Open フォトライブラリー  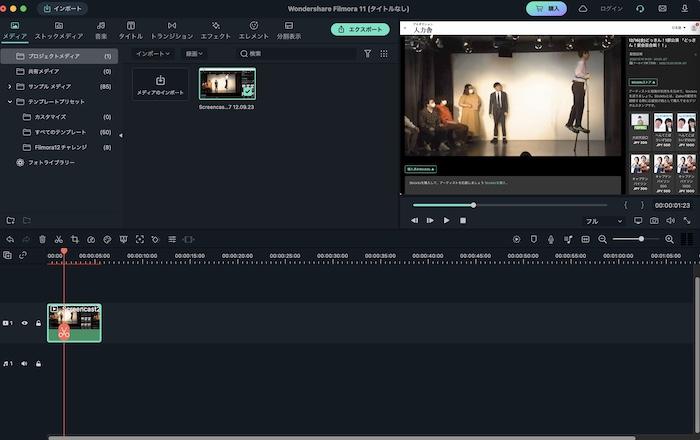51,162
